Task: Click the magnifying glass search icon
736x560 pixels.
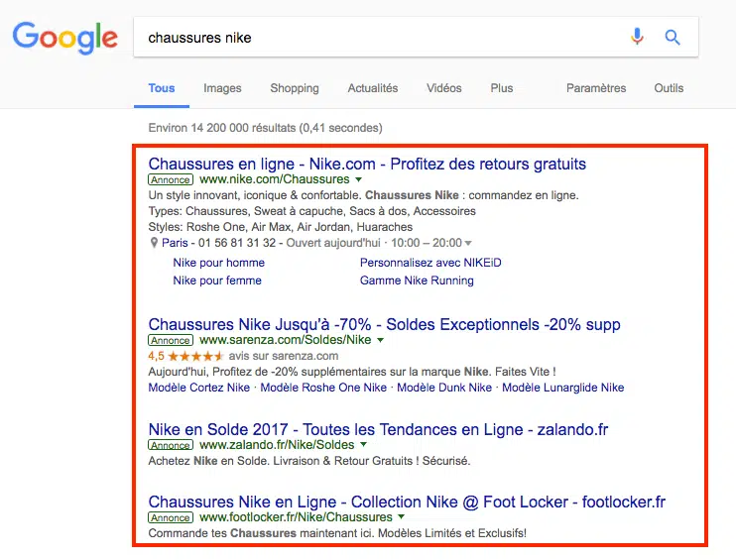Action: tap(673, 38)
